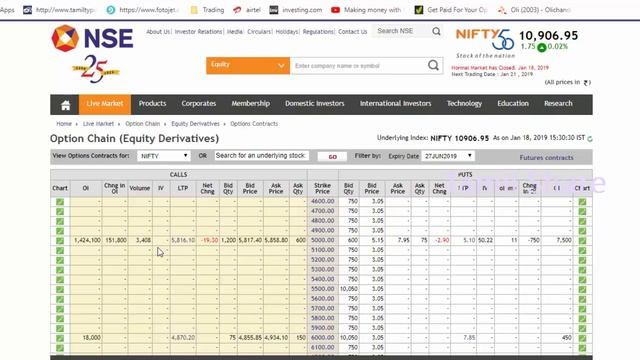This screenshot has height=360, width=640.
Task: Open the calls chart icon for strike 6000.00
Action: point(60,338)
